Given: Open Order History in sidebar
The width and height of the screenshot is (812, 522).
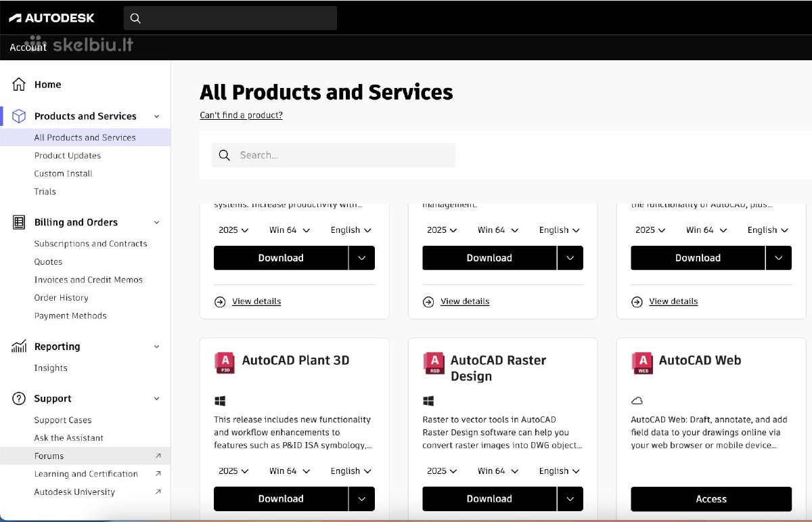Looking at the screenshot, I should (62, 298).
